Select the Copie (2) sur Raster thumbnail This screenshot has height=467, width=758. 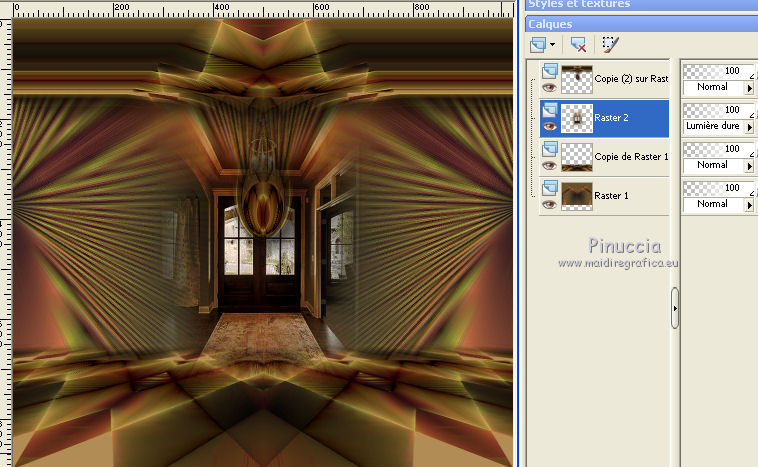577,79
